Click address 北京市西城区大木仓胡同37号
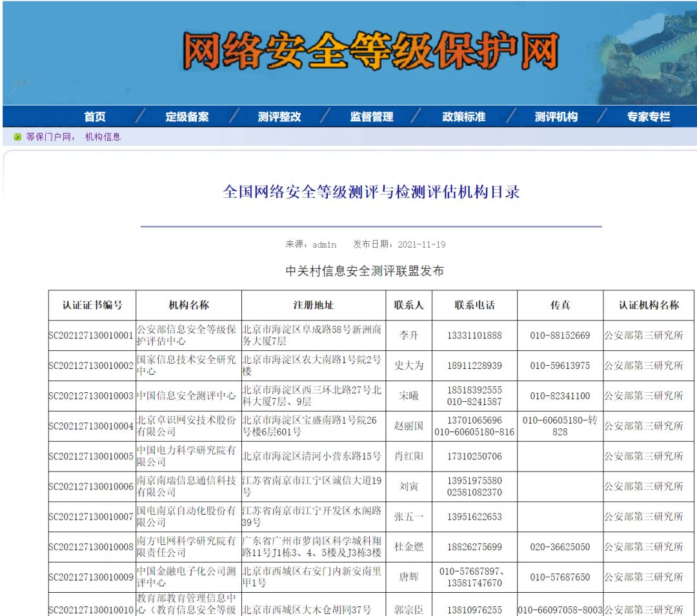Image resolution: width=697 pixels, height=616 pixels. 307,610
